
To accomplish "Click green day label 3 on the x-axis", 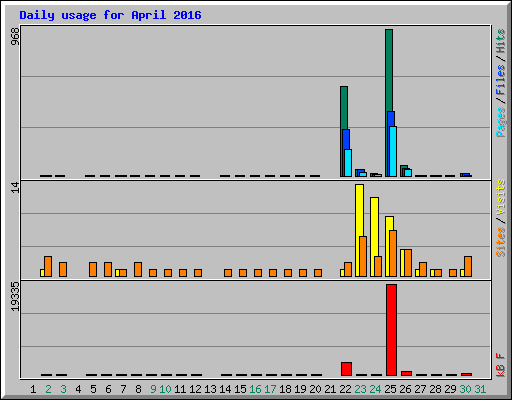I will (x=63, y=389).
